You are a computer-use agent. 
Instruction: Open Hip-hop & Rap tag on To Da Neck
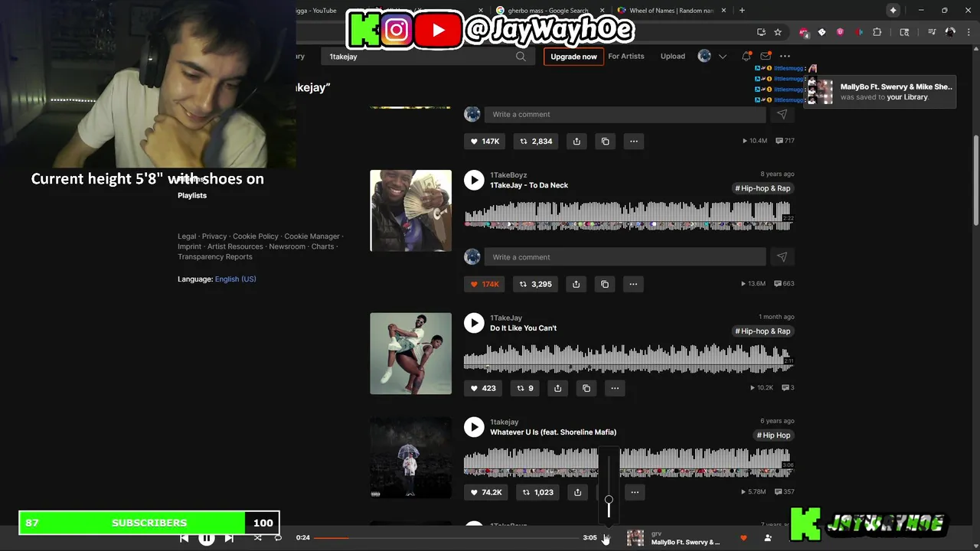(763, 188)
